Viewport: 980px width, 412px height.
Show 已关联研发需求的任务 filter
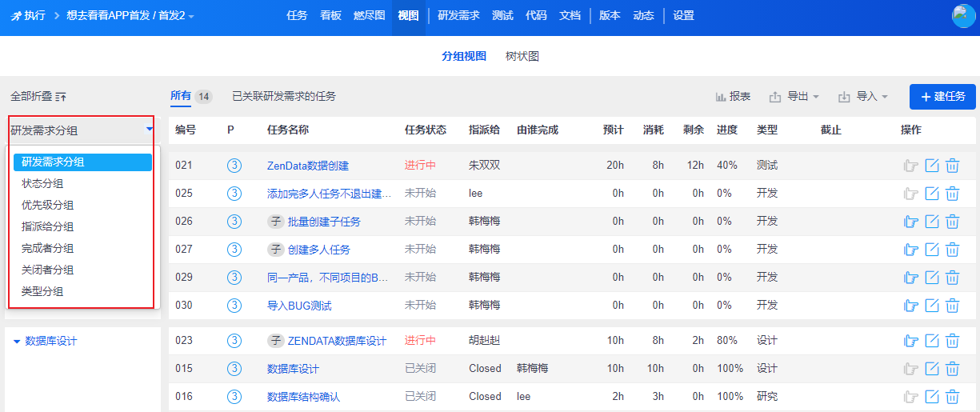(283, 97)
